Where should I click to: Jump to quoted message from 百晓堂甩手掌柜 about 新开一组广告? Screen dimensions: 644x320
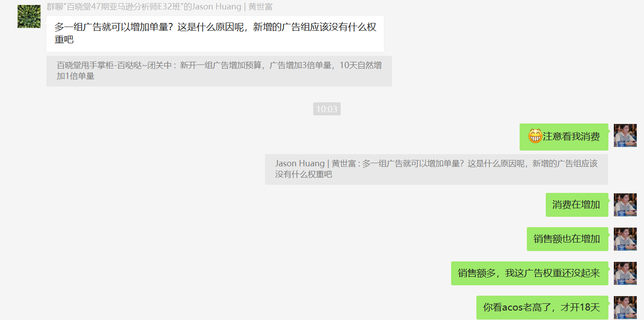click(x=219, y=71)
